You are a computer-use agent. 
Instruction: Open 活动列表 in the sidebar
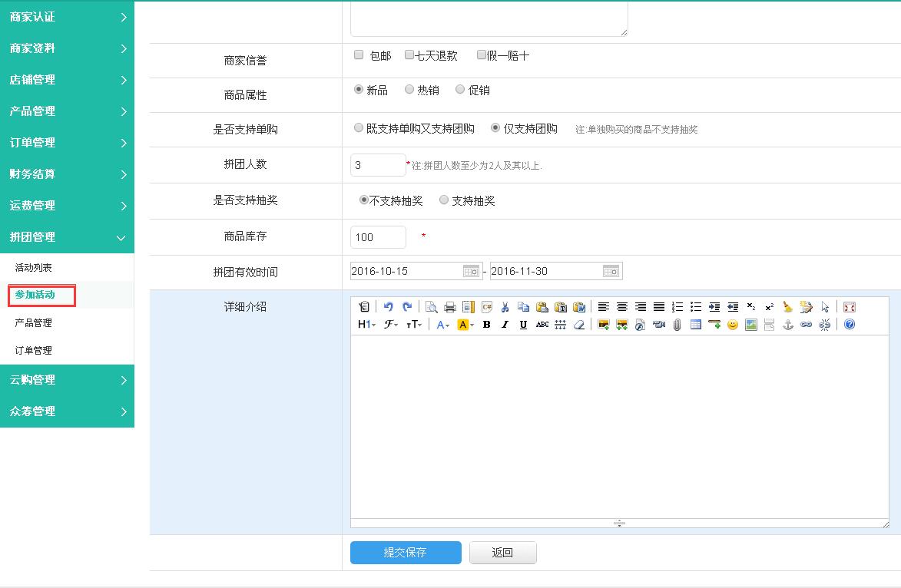coord(34,268)
